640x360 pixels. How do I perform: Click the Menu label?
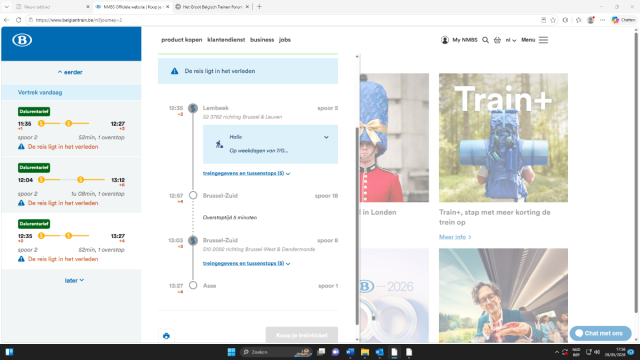[x=528, y=40]
